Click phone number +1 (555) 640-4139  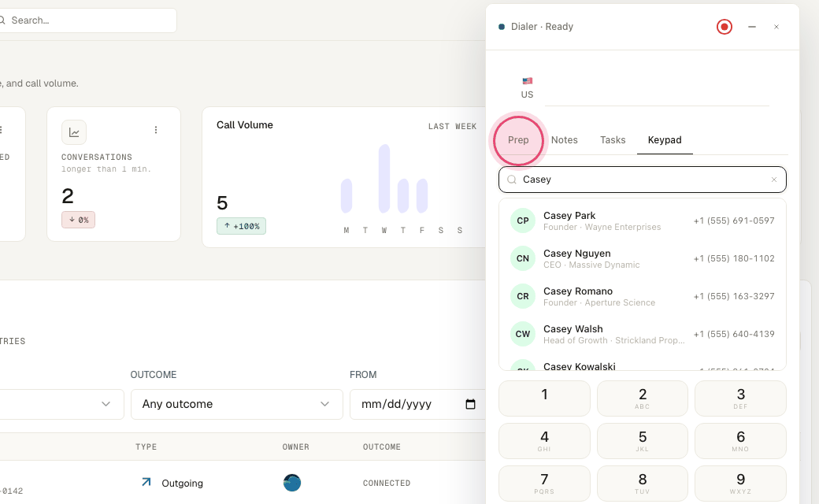(734, 334)
